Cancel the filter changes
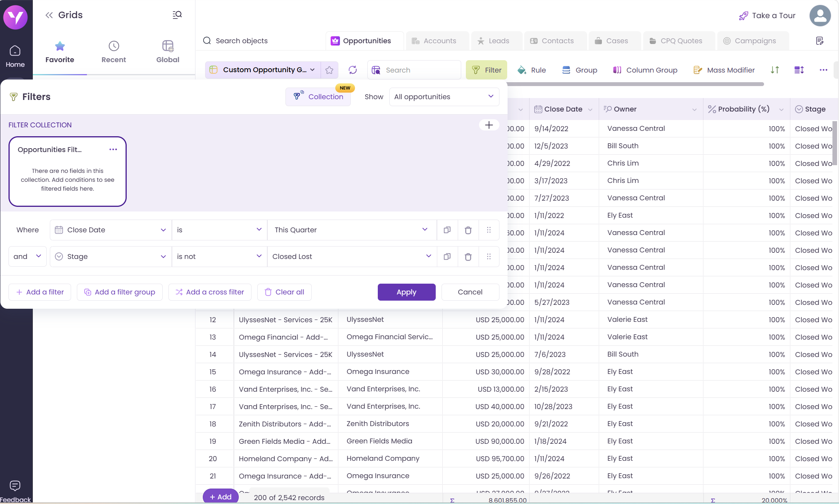This screenshot has width=839, height=504. 470,292
